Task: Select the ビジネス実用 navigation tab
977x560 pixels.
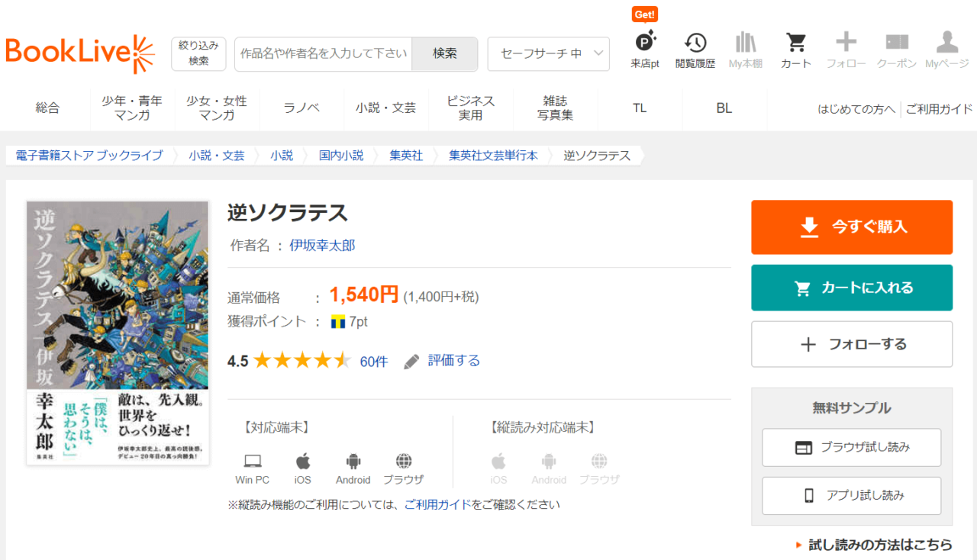Action: point(470,108)
